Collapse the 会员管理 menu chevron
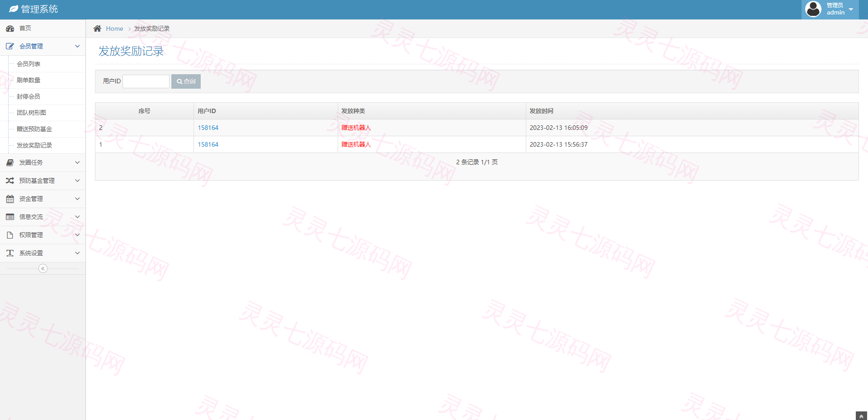This screenshot has height=420, width=868. (77, 46)
